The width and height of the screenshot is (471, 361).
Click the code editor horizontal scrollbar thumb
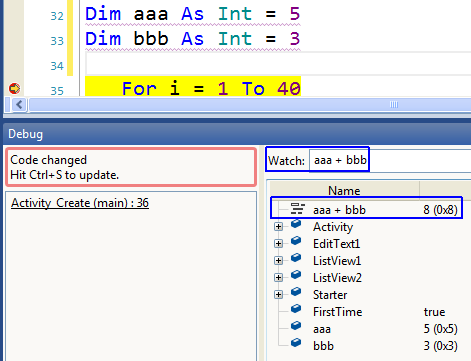[x=250, y=105]
